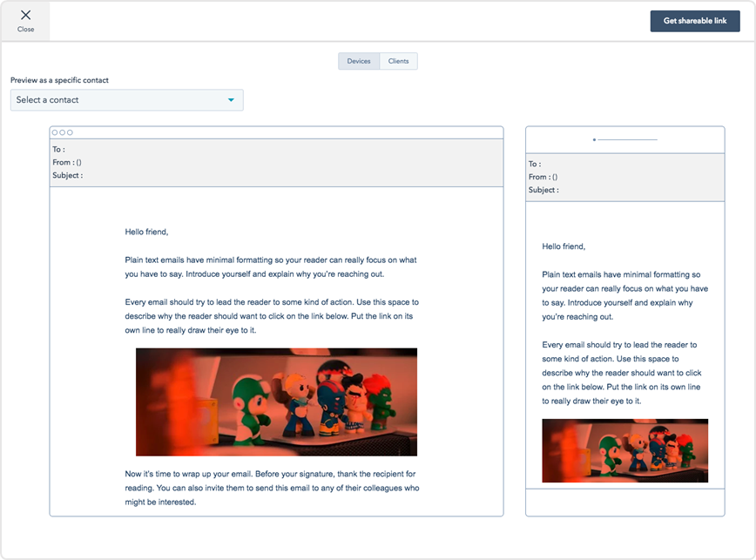Click the Get shareable link button
The height and width of the screenshot is (560, 756).
pyautogui.click(x=695, y=21)
